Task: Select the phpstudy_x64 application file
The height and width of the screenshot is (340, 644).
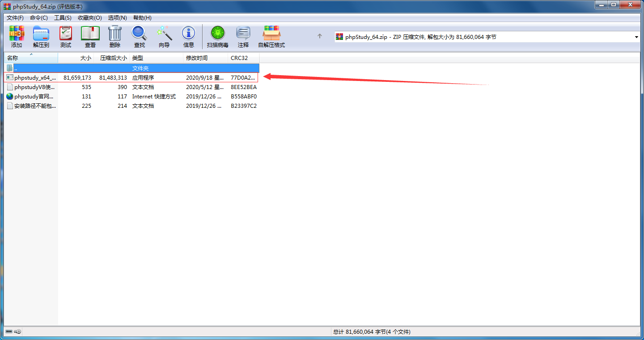Action: click(x=35, y=78)
